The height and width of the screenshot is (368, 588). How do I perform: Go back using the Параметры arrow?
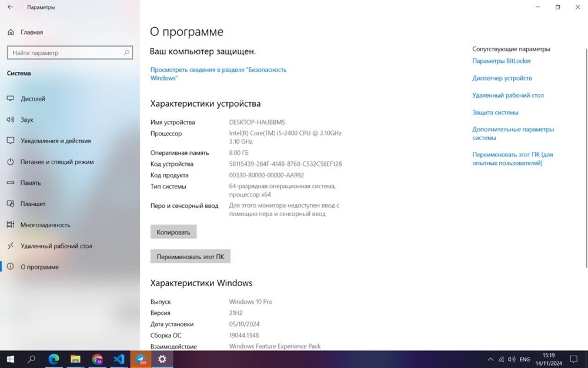pos(10,7)
